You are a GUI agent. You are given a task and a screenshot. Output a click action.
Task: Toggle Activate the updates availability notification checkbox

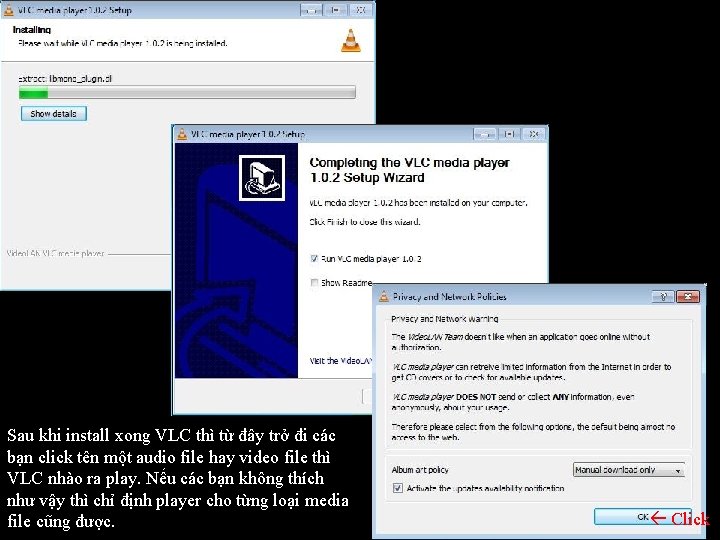click(x=398, y=488)
